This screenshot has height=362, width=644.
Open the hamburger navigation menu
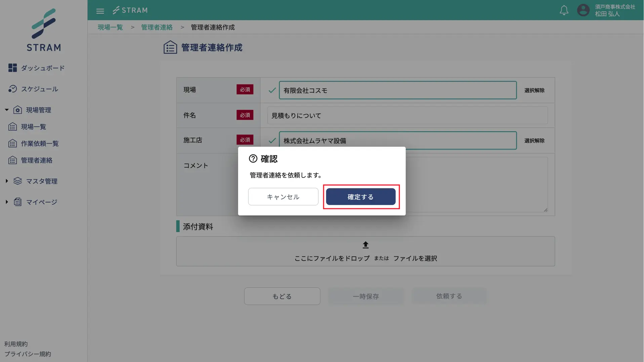[100, 10]
